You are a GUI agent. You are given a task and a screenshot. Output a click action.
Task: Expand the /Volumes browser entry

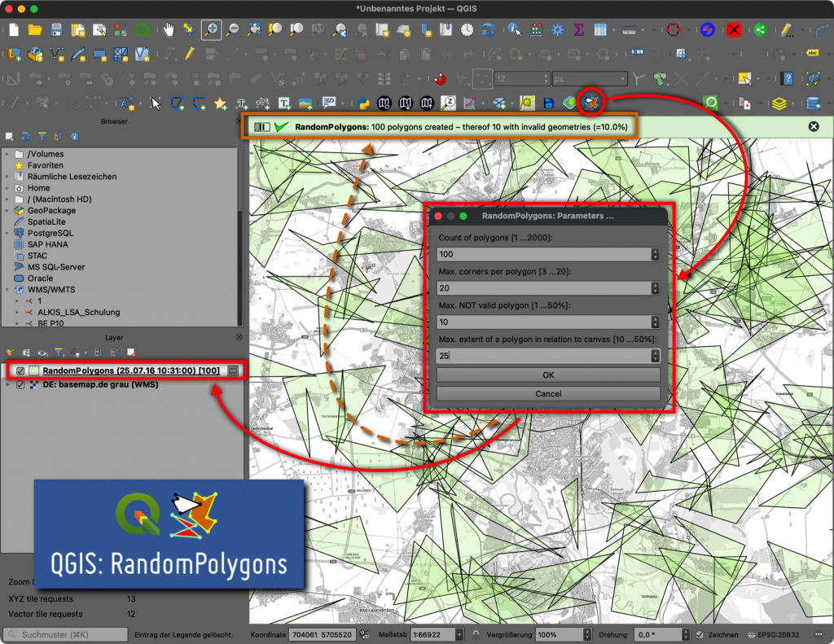(7, 154)
